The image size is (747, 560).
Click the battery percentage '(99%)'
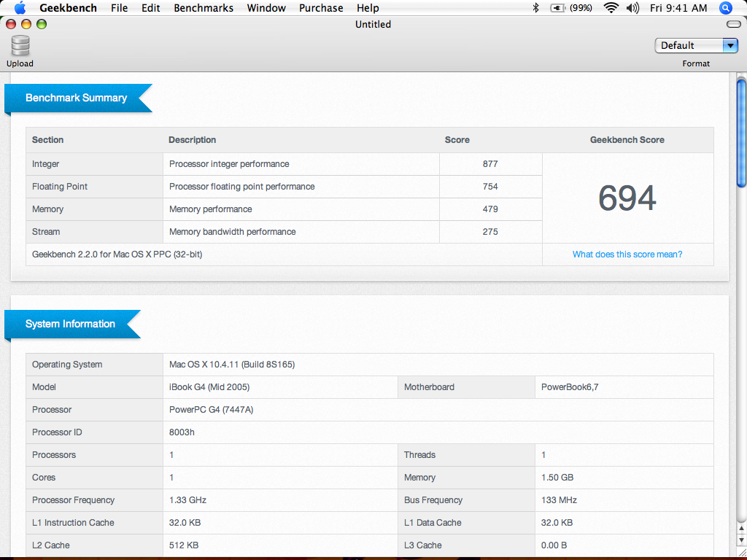(x=581, y=7)
